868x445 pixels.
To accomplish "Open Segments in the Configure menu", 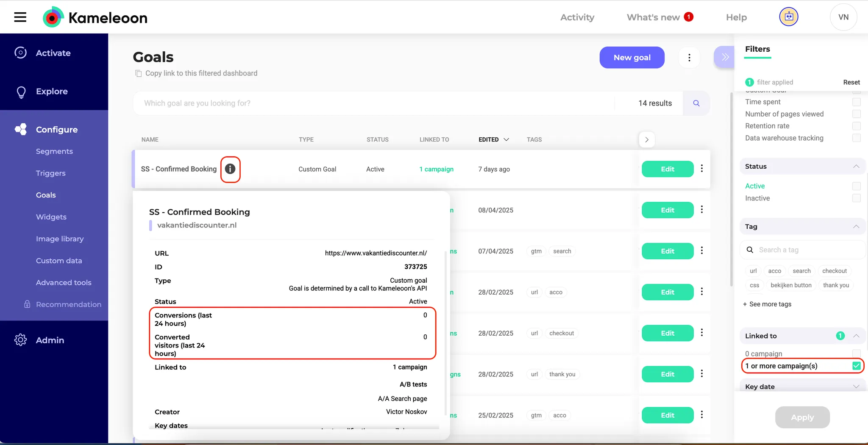I will click(x=54, y=151).
